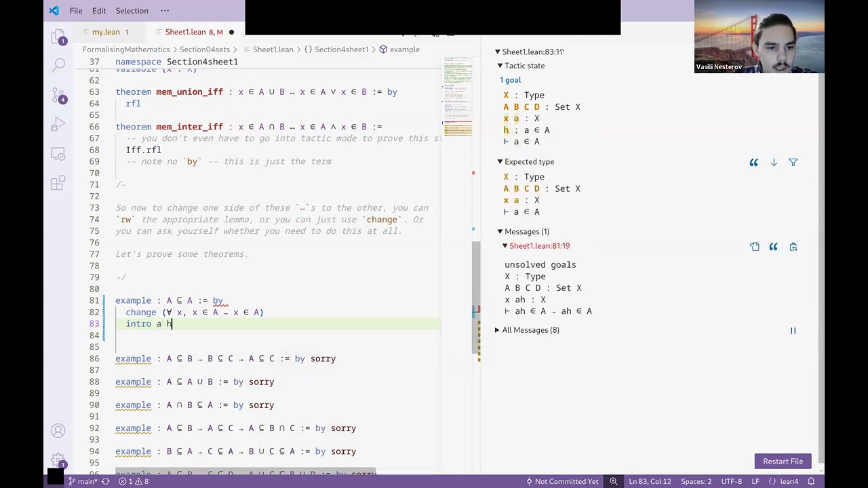The image size is (868, 488).
Task: Click hypothesis h : a ∈ A in tactic state
Action: (x=526, y=130)
